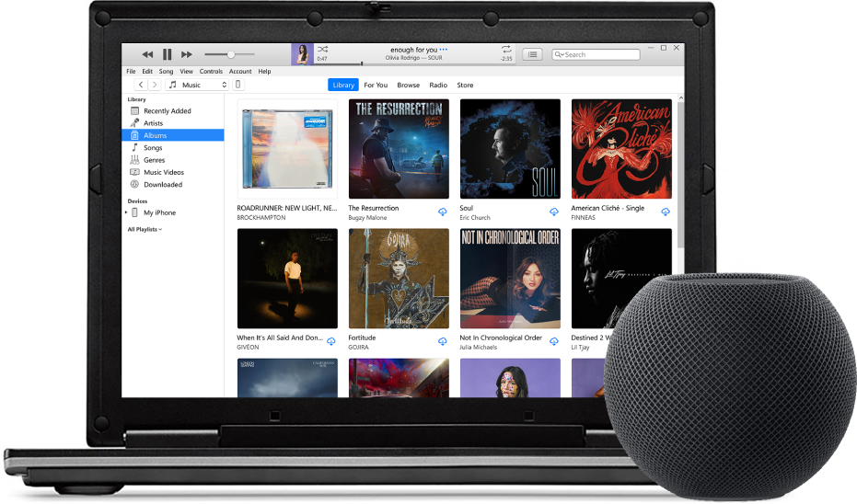Expand the My iPhone device arrow

click(126, 212)
